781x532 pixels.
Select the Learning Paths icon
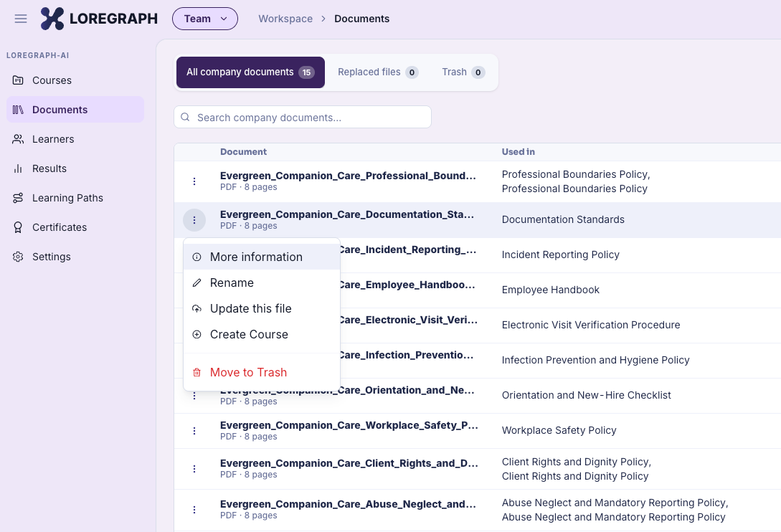pos(18,198)
